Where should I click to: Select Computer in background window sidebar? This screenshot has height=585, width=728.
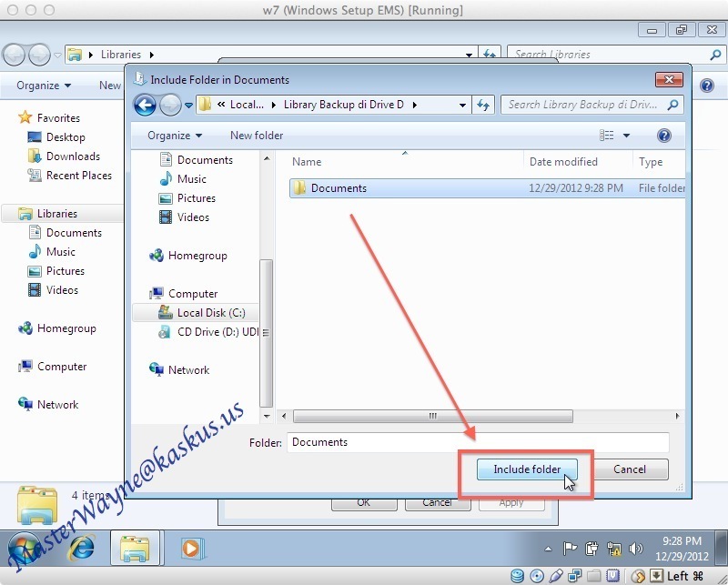[x=62, y=367]
